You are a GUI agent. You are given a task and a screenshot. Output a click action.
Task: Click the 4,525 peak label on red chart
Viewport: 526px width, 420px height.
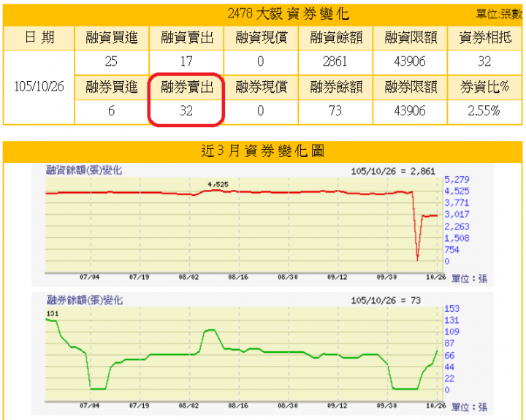point(218,185)
